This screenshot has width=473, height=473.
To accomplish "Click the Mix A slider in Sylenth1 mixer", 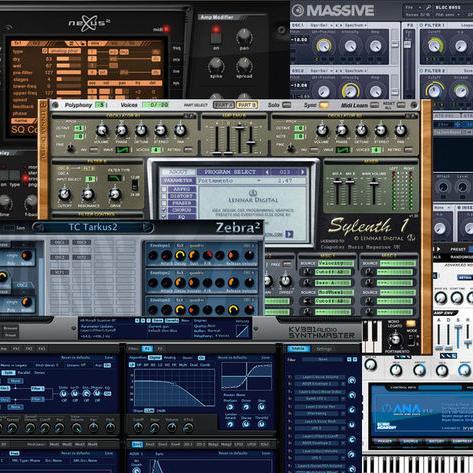I will click(x=337, y=181).
